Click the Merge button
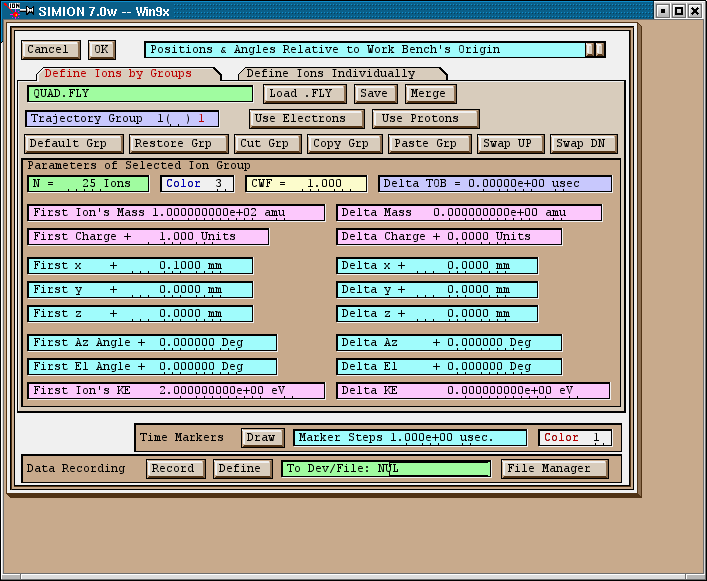 [431, 94]
